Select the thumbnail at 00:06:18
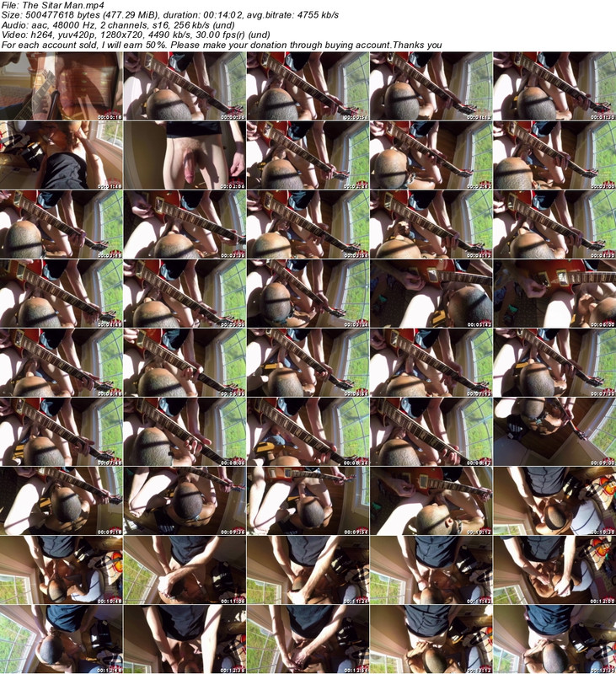This screenshot has width=616, height=674. click(x=62, y=362)
